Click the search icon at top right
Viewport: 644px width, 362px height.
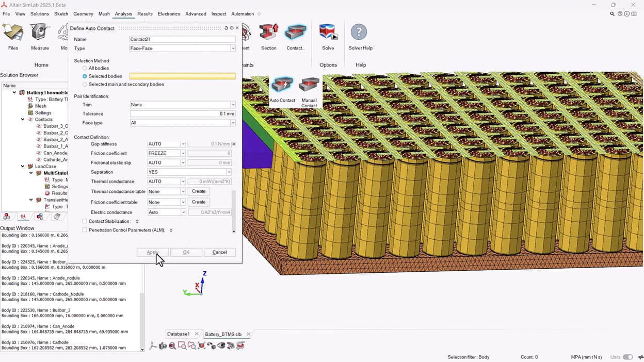[x=612, y=14]
